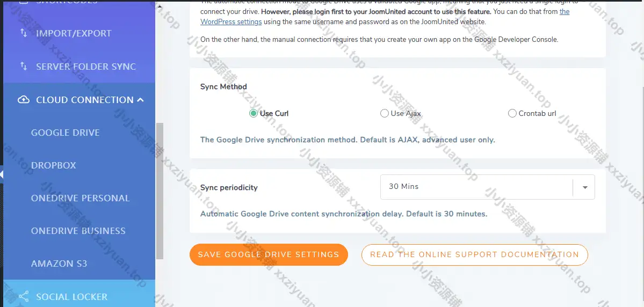
Task: Click the left-edge sidebar collapse arrow
Action: click(x=2, y=174)
